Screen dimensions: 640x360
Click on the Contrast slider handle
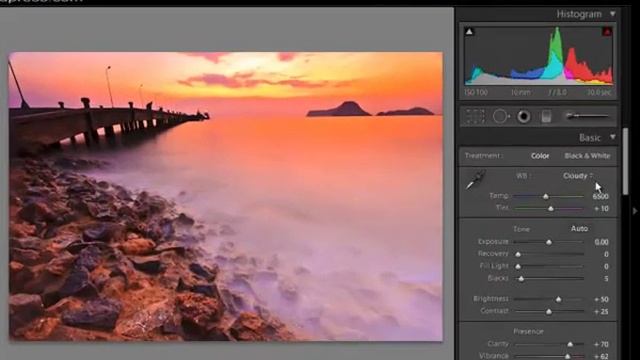coord(549,312)
